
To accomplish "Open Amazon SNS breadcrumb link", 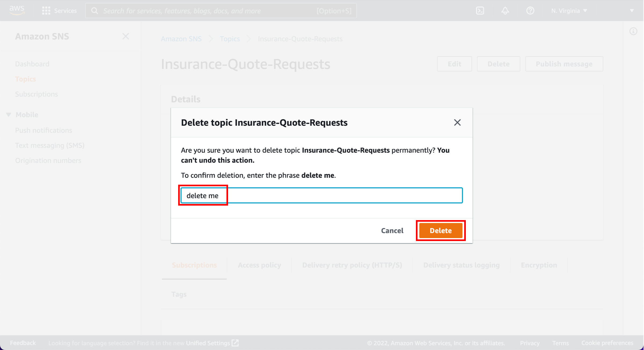I will [181, 39].
